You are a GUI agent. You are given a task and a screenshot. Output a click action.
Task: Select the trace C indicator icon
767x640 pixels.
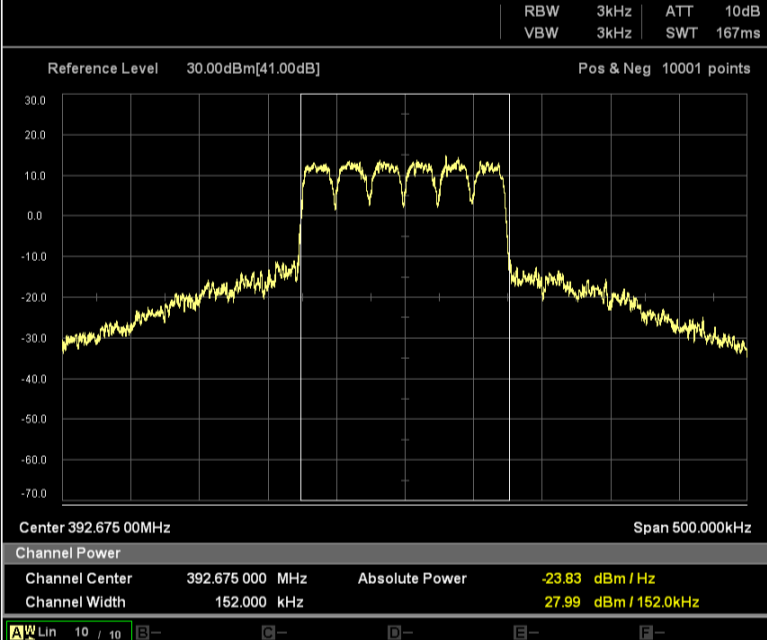point(268,632)
